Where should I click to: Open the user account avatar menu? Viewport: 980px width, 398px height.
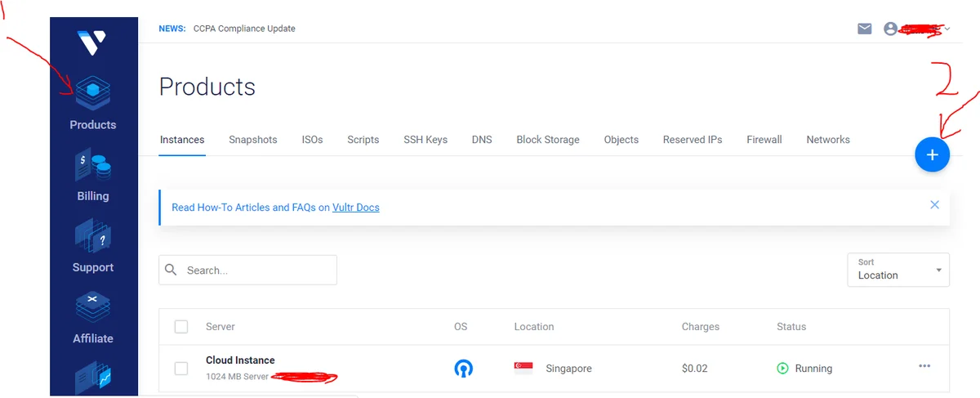[891, 29]
